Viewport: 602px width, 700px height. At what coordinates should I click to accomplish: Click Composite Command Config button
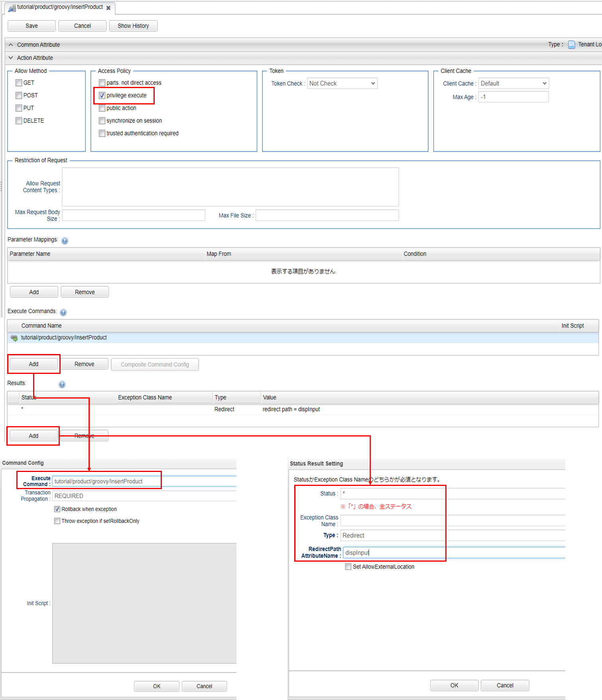(155, 364)
